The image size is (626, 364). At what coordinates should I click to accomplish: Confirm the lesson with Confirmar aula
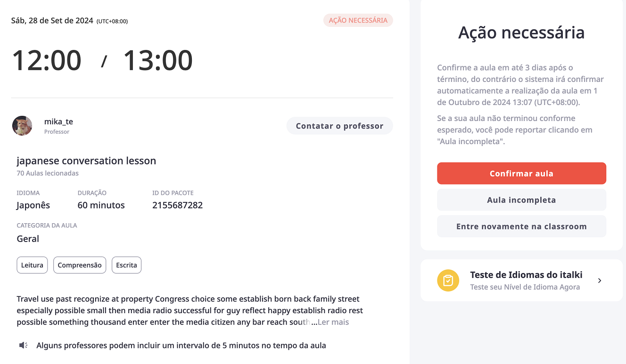point(521,173)
